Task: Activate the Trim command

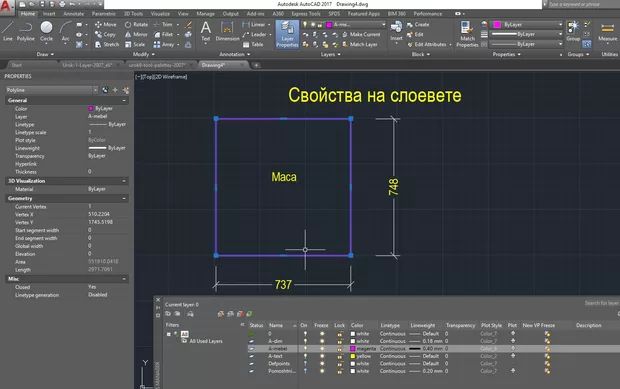Action: pyautogui.click(x=163, y=25)
